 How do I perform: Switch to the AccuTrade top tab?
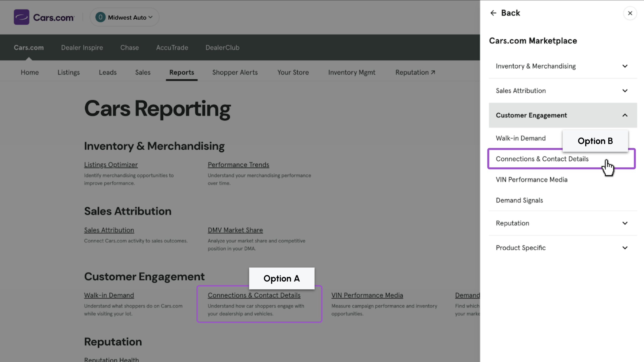(172, 48)
